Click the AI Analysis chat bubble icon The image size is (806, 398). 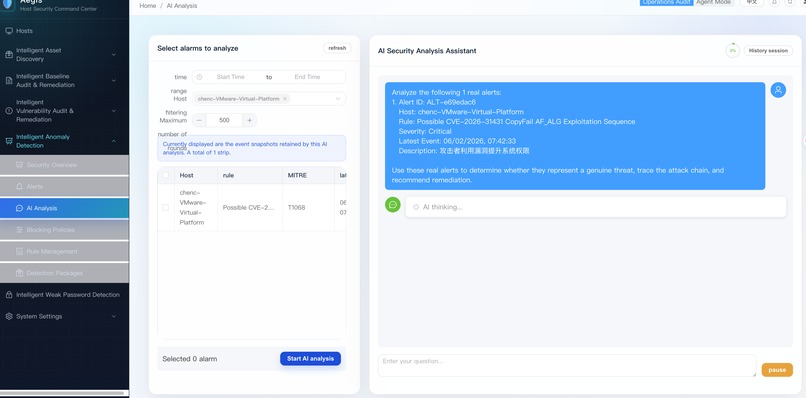[x=20, y=208]
